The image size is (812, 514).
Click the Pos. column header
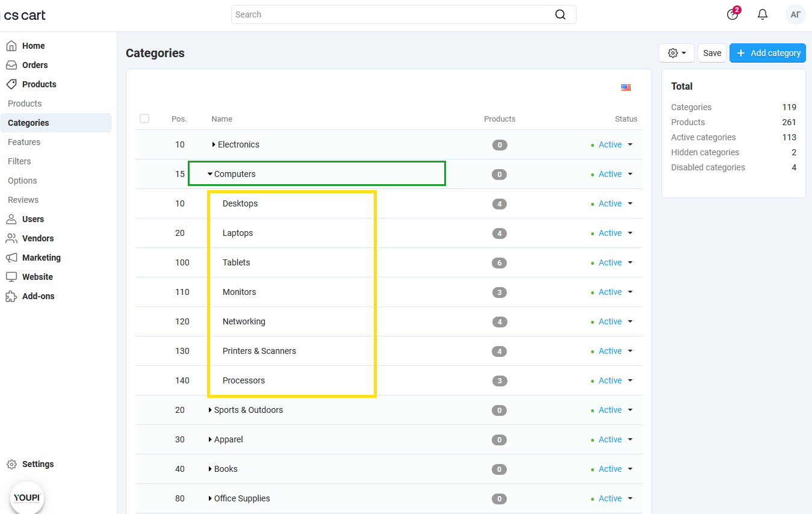coord(179,119)
